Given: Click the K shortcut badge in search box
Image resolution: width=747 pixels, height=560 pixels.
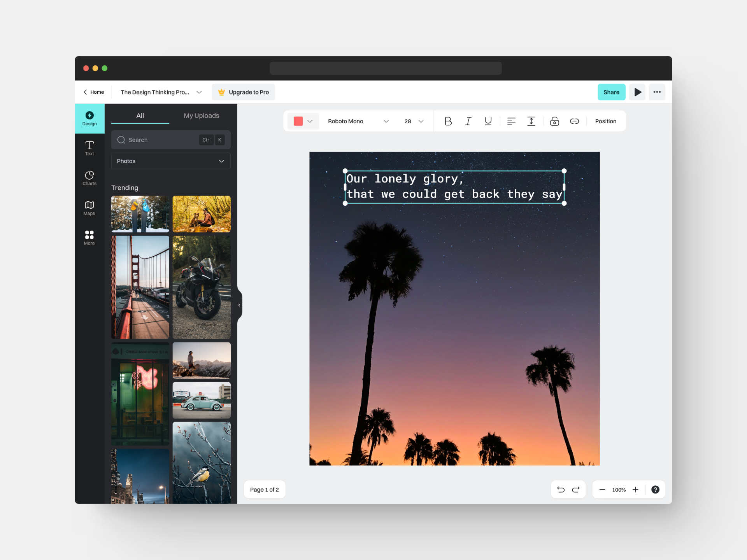Looking at the screenshot, I should (x=220, y=140).
